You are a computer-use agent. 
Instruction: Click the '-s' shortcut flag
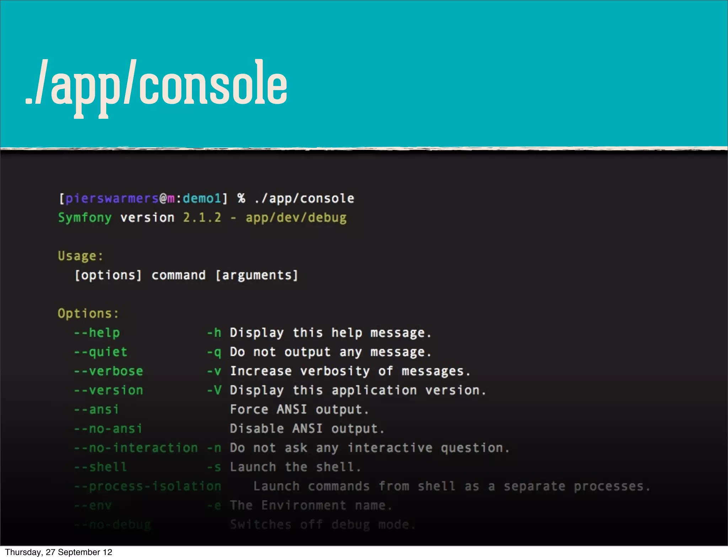click(214, 468)
